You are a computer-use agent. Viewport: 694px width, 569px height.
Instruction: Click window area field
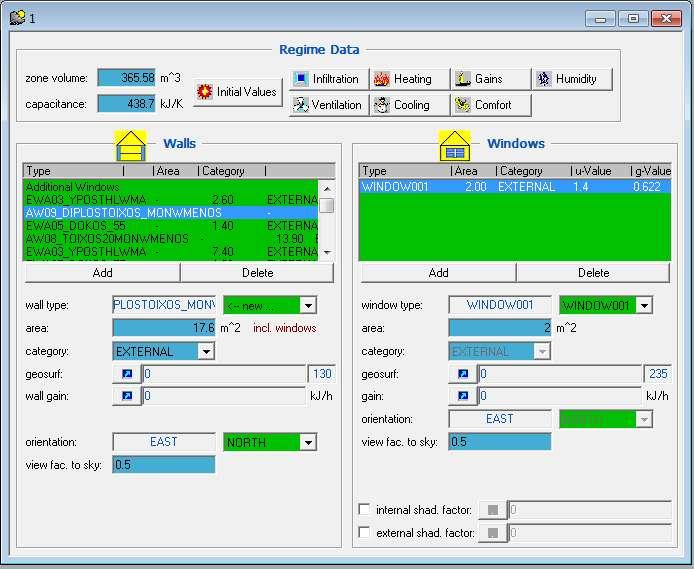tap(500, 328)
